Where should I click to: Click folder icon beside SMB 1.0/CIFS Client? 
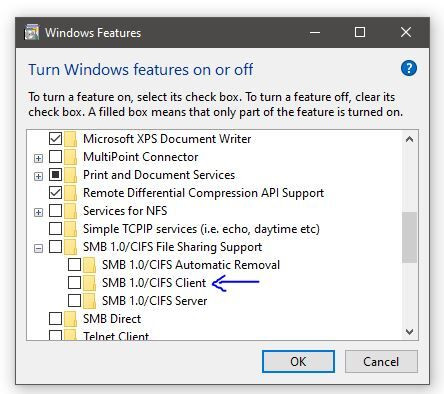[x=89, y=283]
